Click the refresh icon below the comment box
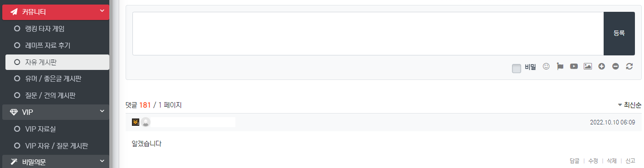 (x=629, y=66)
